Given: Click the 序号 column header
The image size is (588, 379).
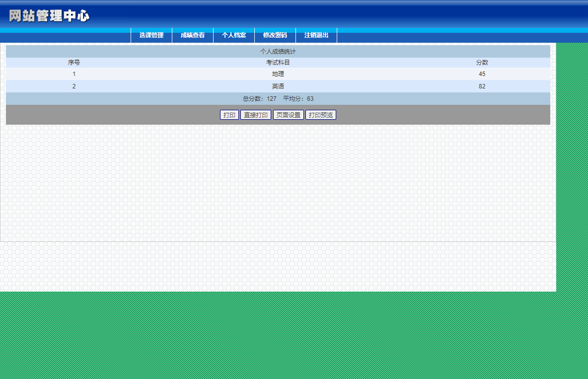Looking at the screenshot, I should (x=74, y=62).
